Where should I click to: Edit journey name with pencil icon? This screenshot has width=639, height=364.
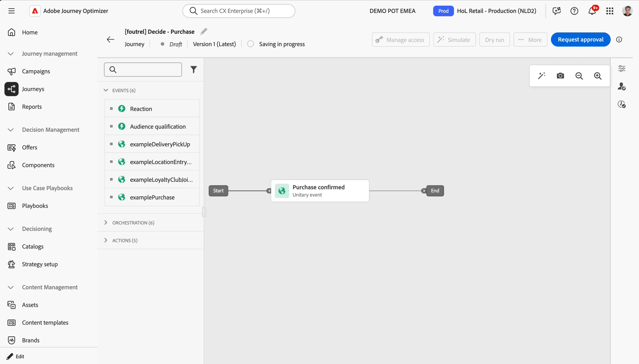[204, 31]
